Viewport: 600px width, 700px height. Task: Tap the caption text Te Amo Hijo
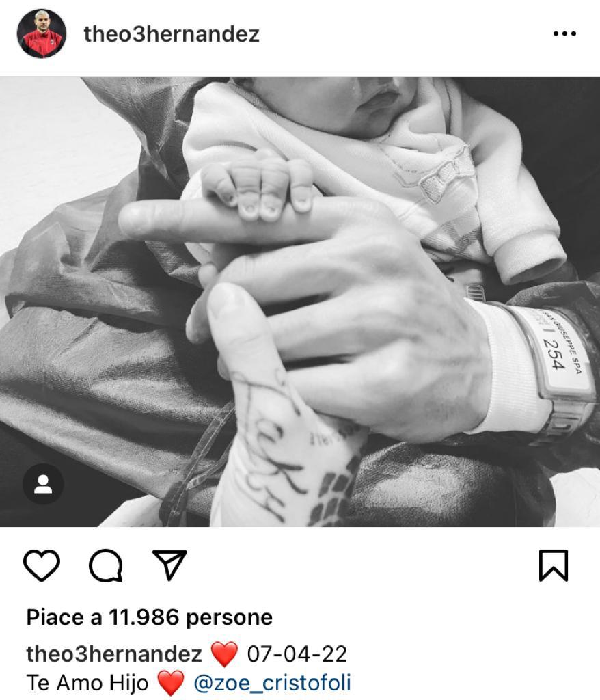point(87,683)
